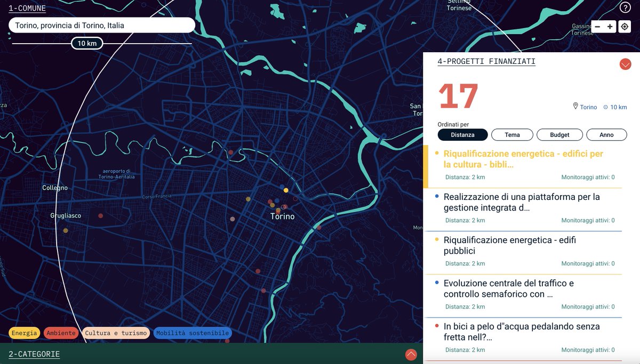Toggle the Energia category filter
640x364 pixels.
(x=25, y=333)
